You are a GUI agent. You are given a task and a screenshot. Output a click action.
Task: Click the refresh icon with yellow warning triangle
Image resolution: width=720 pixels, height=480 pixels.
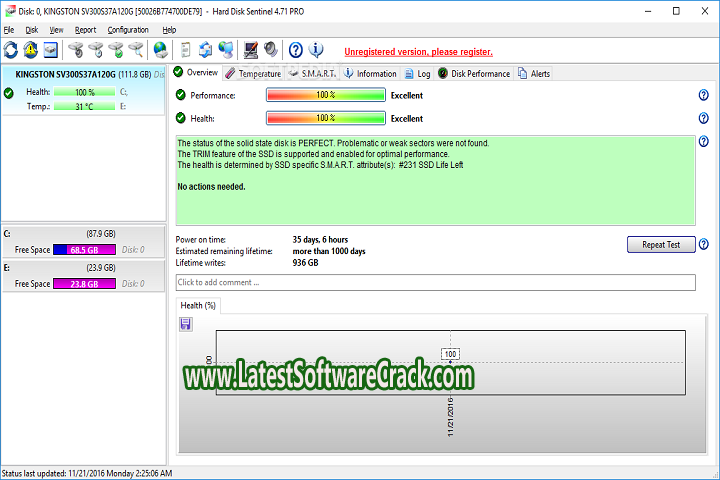[x=31, y=50]
